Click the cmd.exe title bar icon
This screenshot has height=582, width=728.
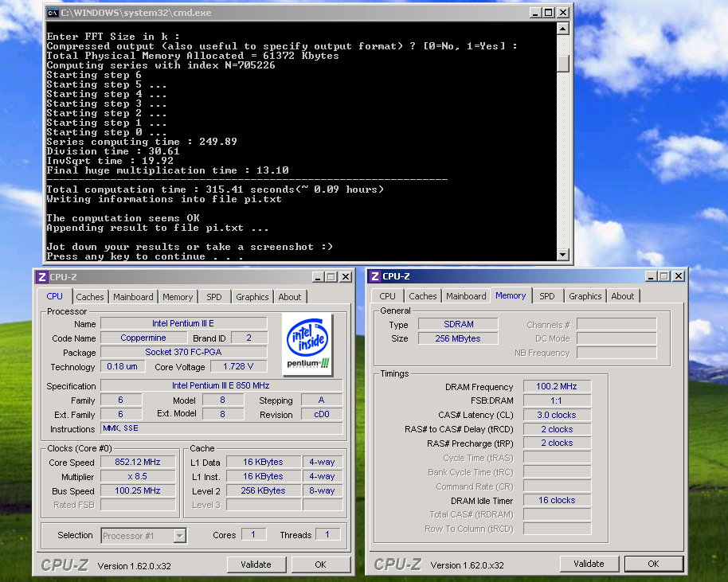[53, 13]
